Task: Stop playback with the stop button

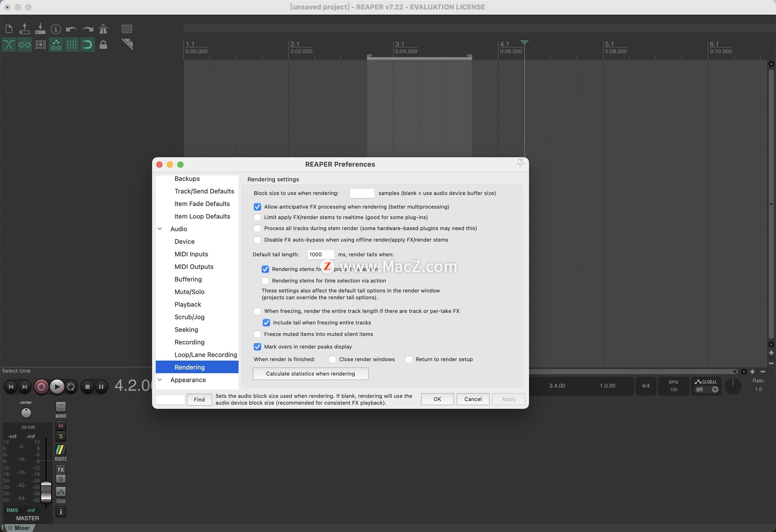Action: pos(87,387)
